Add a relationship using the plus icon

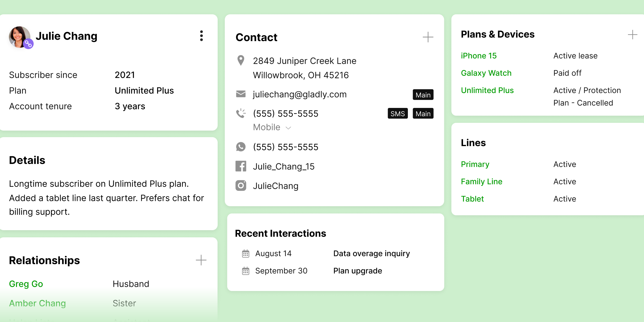pos(201,260)
